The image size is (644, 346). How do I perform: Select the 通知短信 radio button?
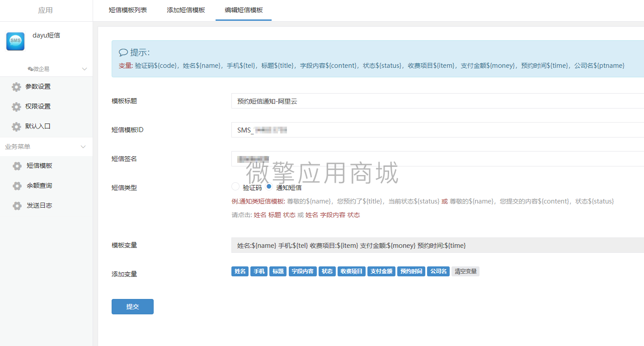tap(269, 186)
